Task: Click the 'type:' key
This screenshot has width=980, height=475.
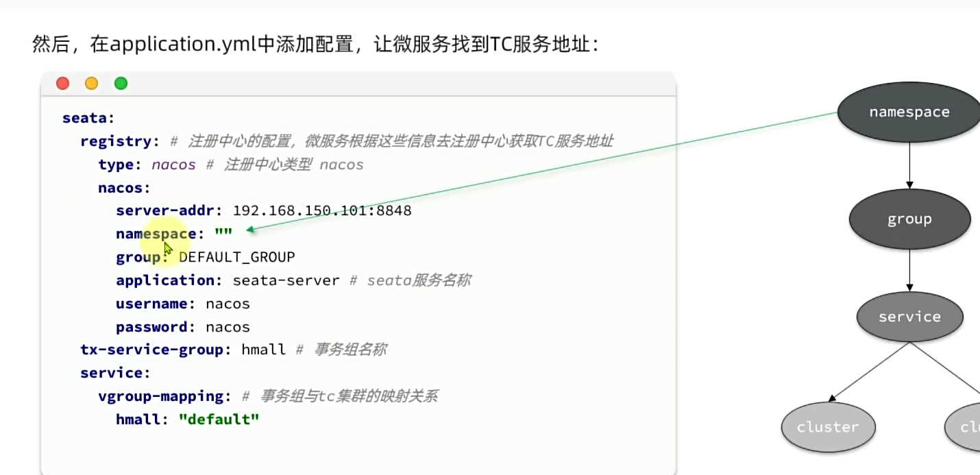Action: tap(121, 165)
